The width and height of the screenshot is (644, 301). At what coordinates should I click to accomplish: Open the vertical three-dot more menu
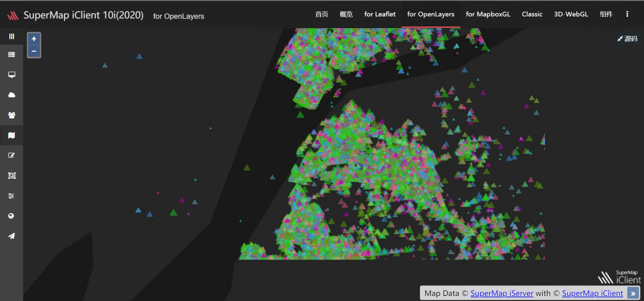627,14
